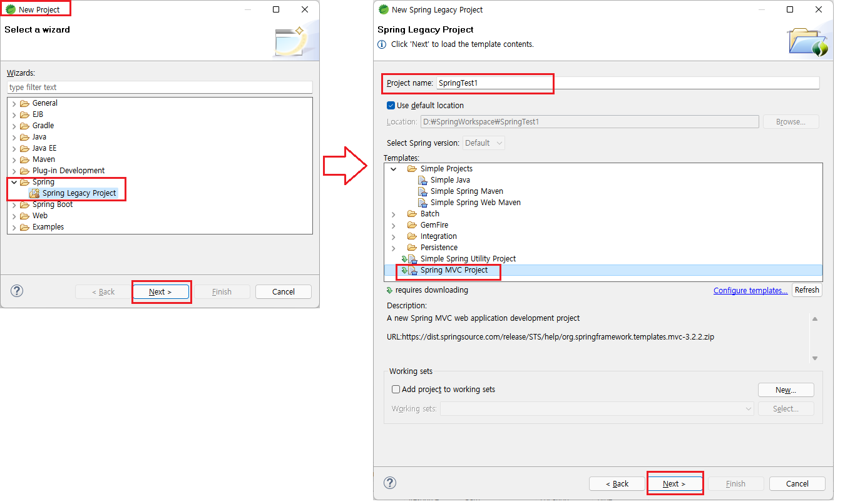Screen dimensions: 850x504
Task: Click the Batch folder icon in Templates
Action: tap(412, 214)
